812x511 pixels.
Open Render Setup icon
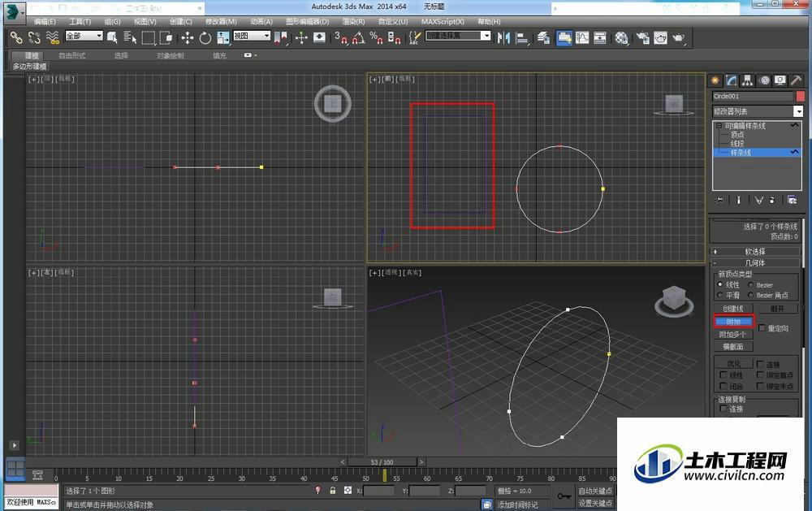(642, 37)
